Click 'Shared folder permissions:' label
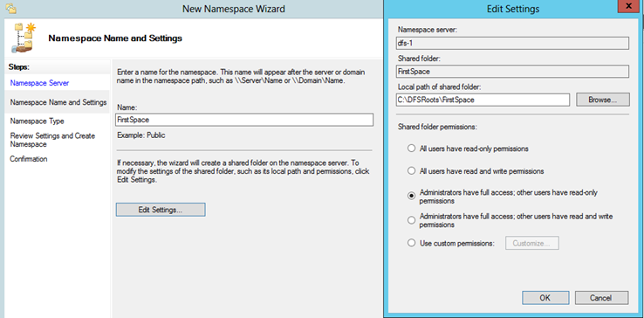 pyautogui.click(x=437, y=128)
